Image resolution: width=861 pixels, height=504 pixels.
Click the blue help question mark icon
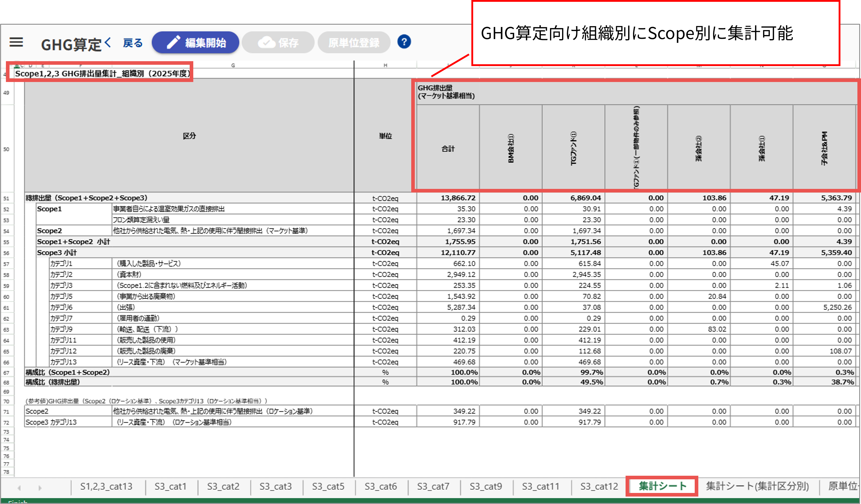(404, 42)
